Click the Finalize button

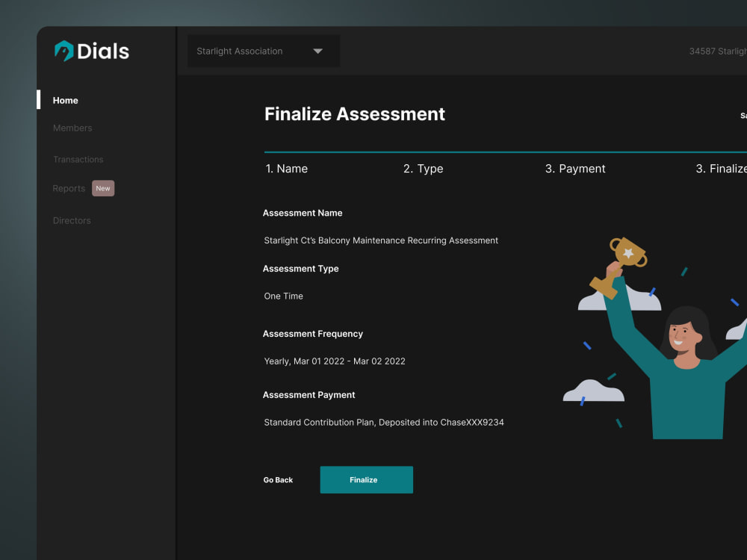point(366,479)
